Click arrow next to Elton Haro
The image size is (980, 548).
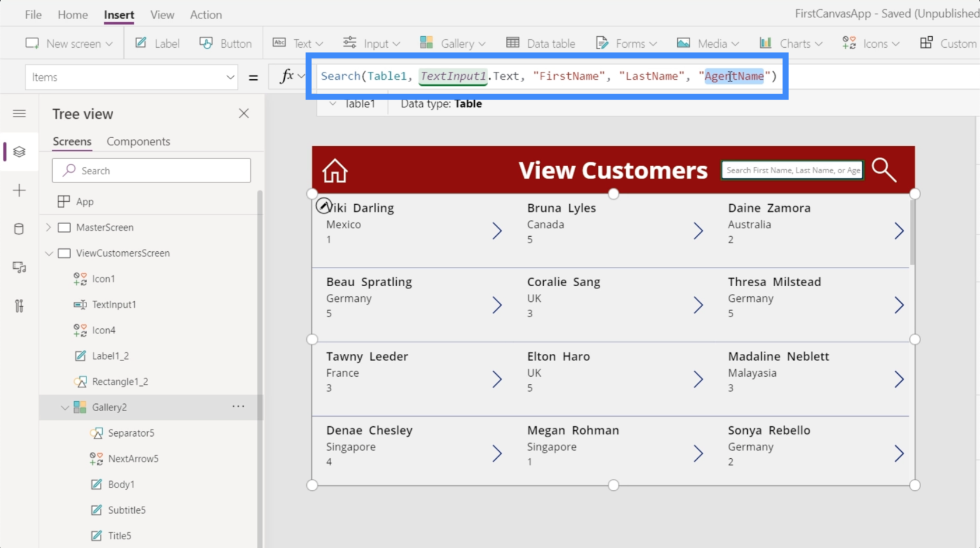pos(698,380)
